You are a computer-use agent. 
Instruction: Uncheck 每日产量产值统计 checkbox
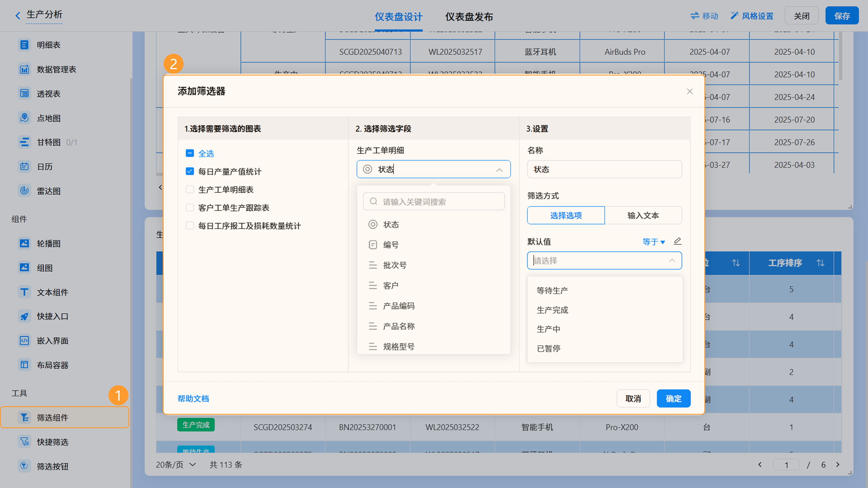click(x=190, y=172)
